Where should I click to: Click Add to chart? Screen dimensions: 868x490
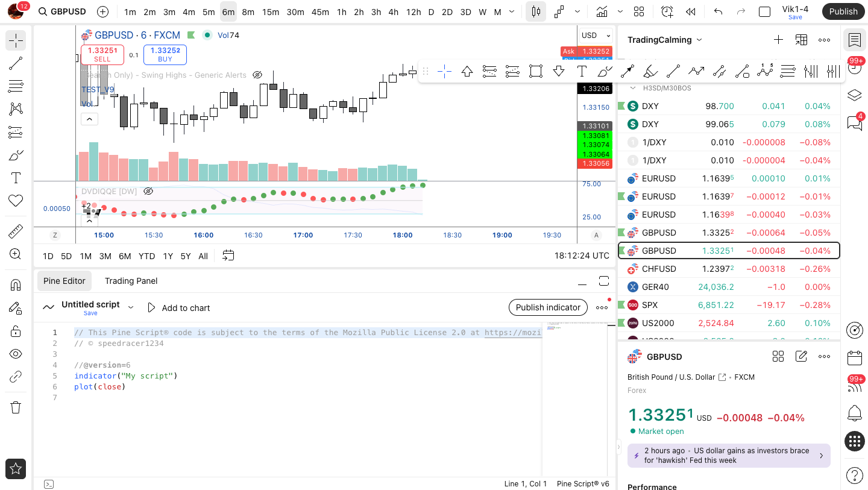[x=179, y=308]
